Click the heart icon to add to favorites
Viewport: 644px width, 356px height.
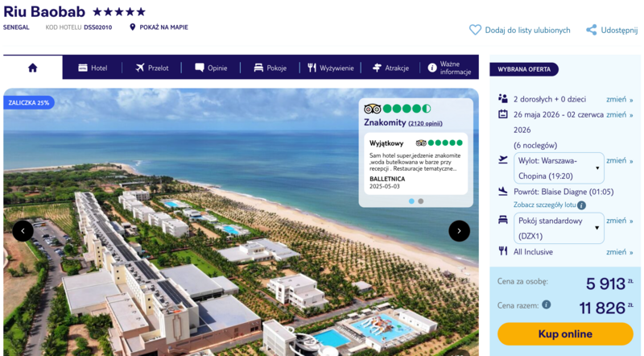475,30
